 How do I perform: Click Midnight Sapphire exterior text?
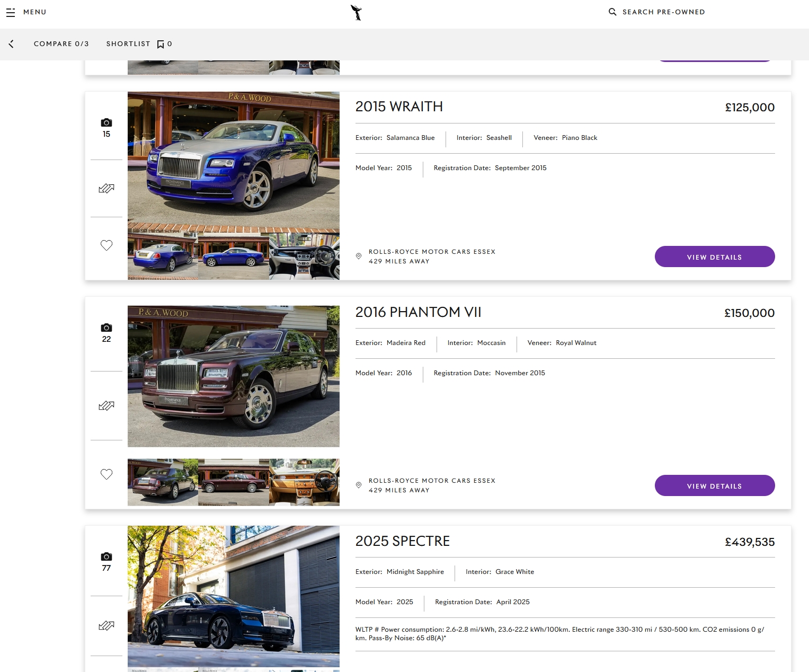[x=415, y=572]
